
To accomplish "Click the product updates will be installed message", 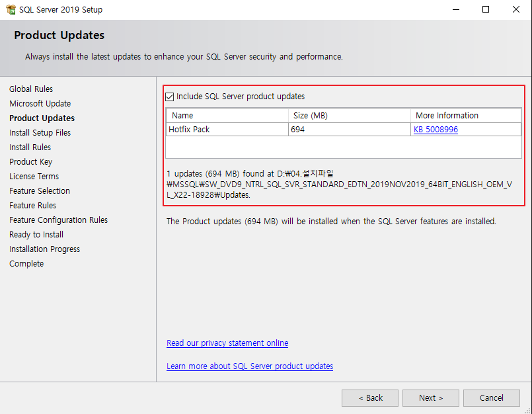I will click(331, 222).
